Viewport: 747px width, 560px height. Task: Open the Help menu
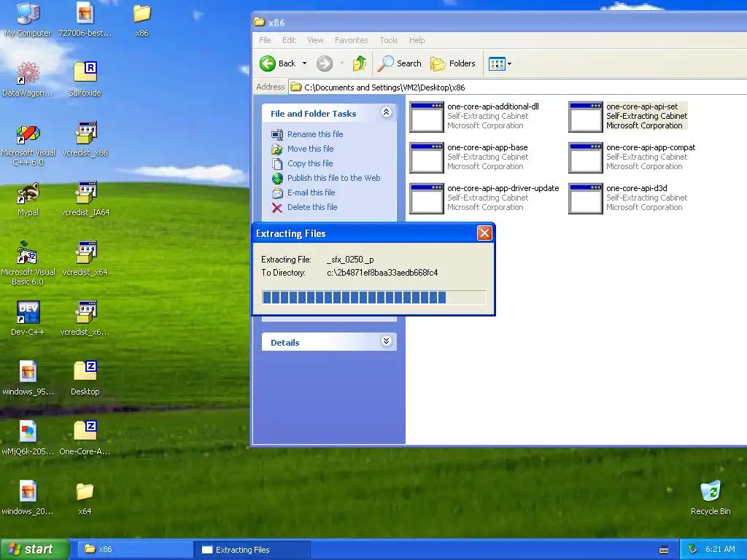pyautogui.click(x=417, y=40)
